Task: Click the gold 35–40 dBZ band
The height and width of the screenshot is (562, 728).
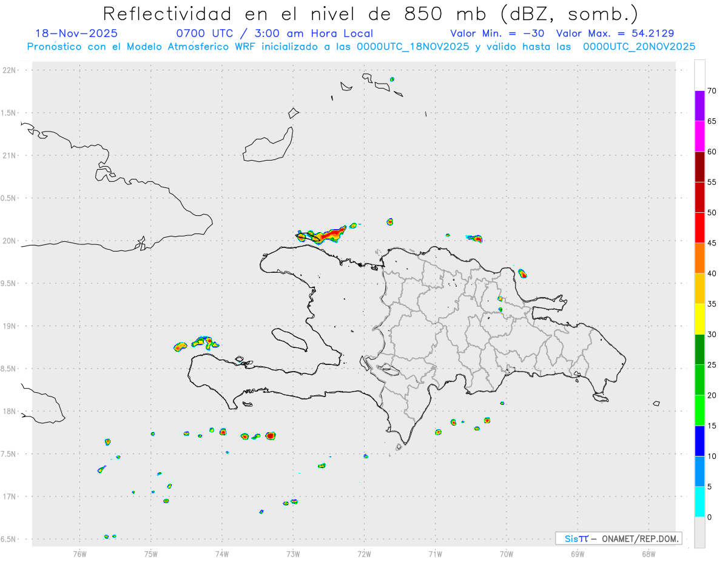Action: 699,289
